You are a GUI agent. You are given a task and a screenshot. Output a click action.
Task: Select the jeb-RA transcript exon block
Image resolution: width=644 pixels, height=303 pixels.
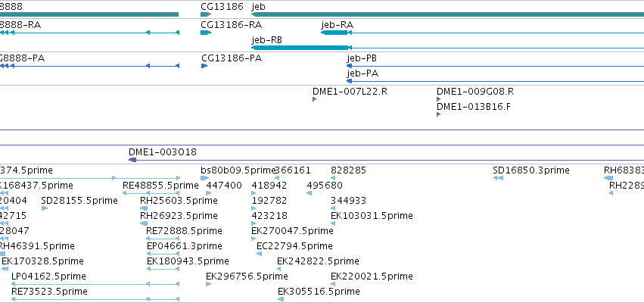(x=334, y=33)
